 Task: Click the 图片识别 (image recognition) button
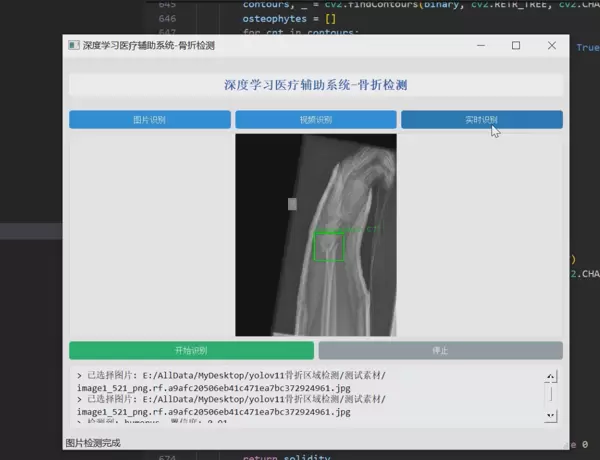click(150, 120)
